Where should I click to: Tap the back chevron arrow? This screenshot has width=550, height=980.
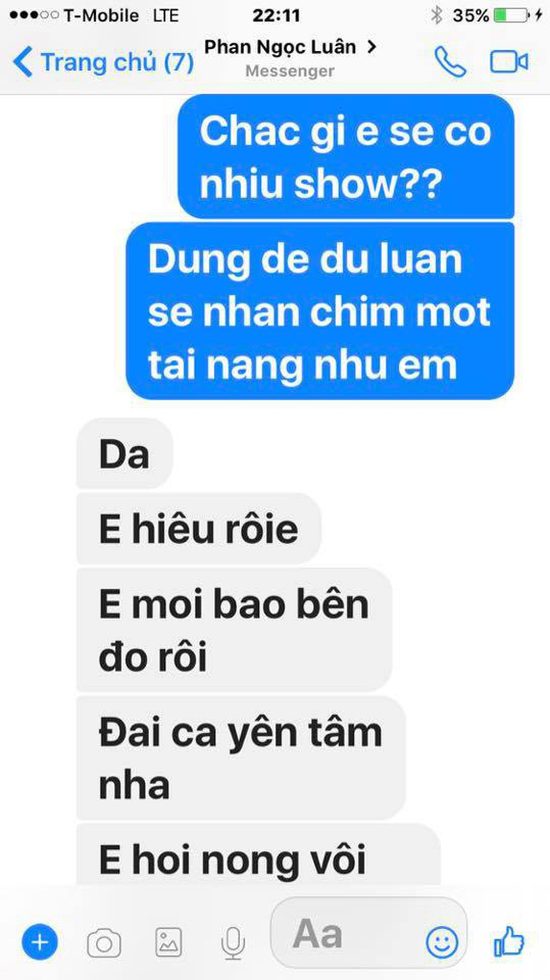(22, 62)
